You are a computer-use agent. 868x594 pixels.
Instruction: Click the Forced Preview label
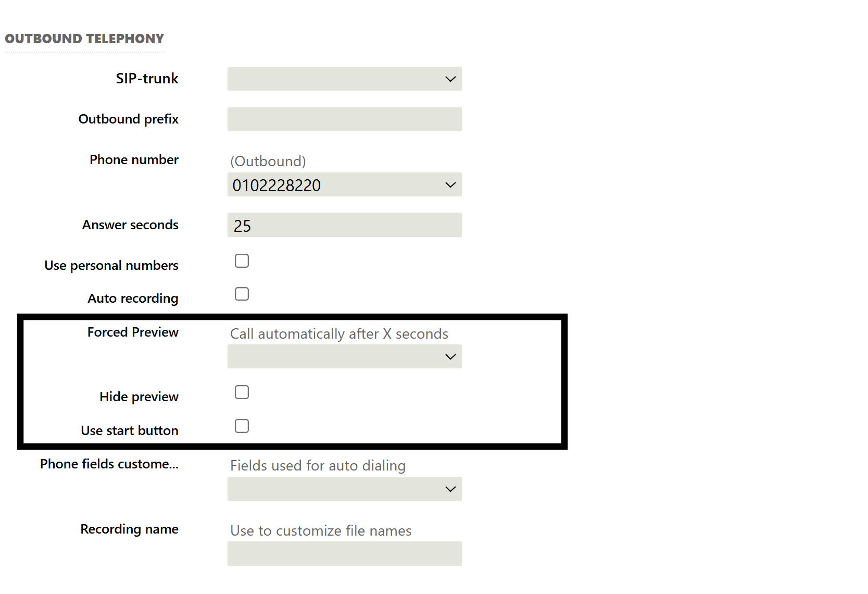(133, 332)
